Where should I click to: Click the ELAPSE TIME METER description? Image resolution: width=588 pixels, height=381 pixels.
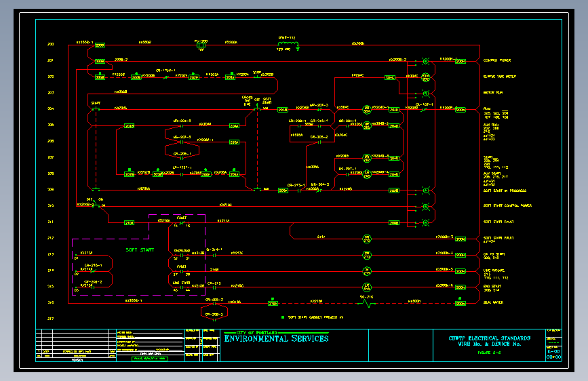(x=500, y=77)
